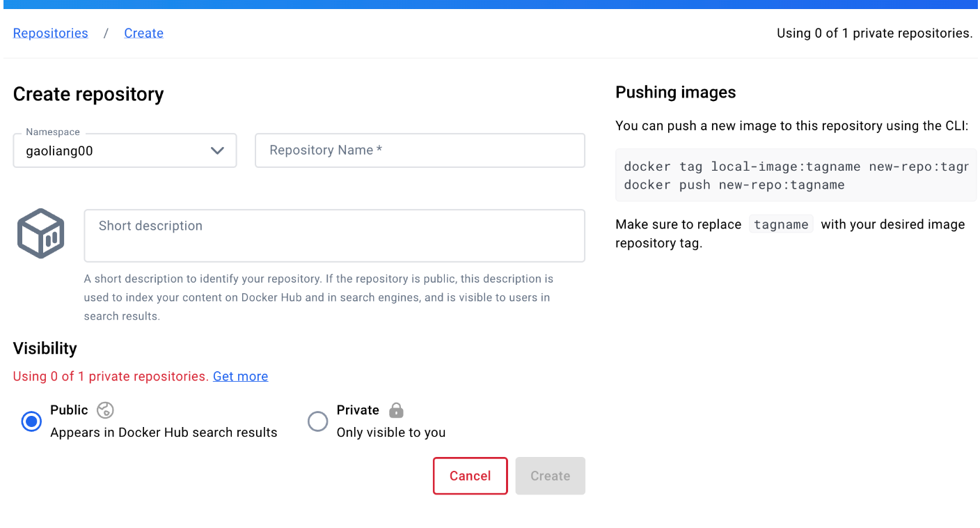Click the top-right private repositories usage text
The image size is (980, 528).
tap(874, 33)
